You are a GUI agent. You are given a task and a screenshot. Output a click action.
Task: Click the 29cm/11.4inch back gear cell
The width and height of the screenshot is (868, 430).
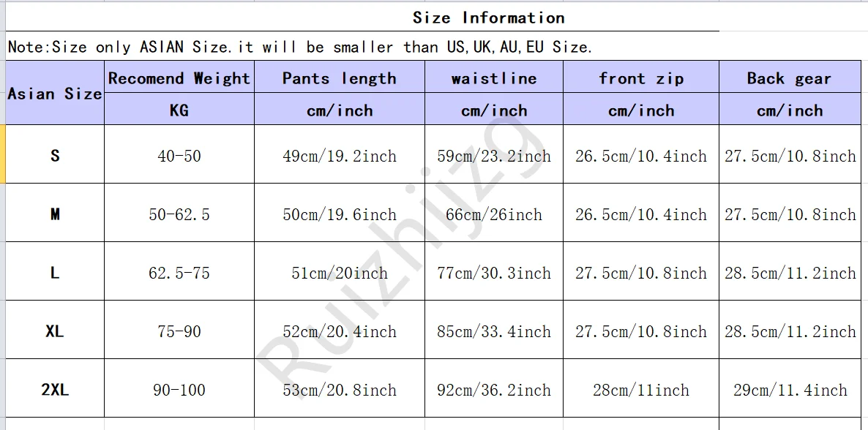[x=790, y=390]
